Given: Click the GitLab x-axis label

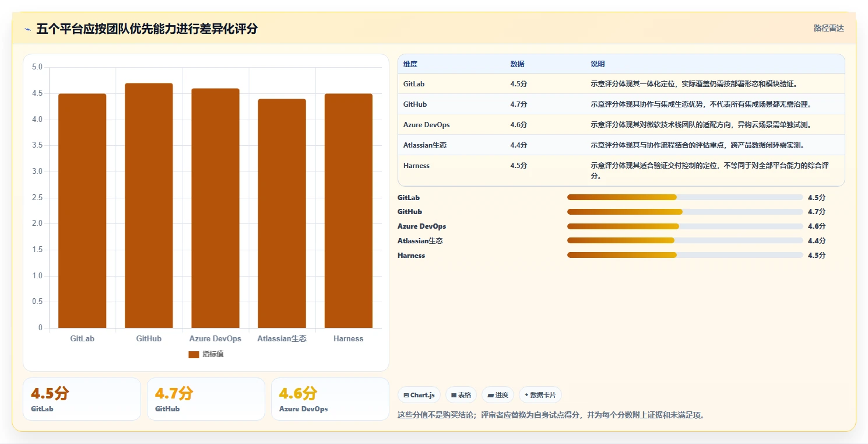Looking at the screenshot, I should [x=82, y=338].
